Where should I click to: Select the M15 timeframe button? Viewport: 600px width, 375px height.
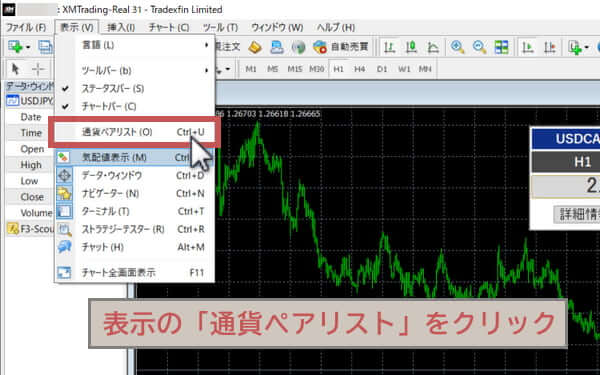click(295, 69)
